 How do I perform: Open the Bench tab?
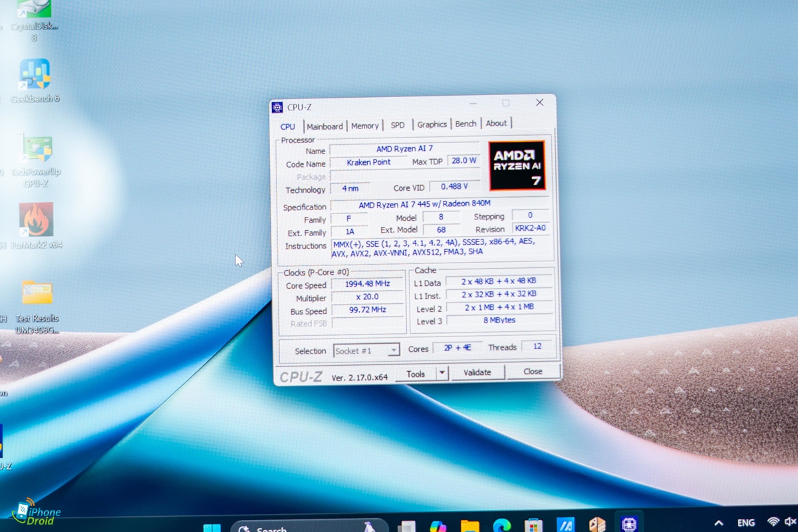coord(465,124)
